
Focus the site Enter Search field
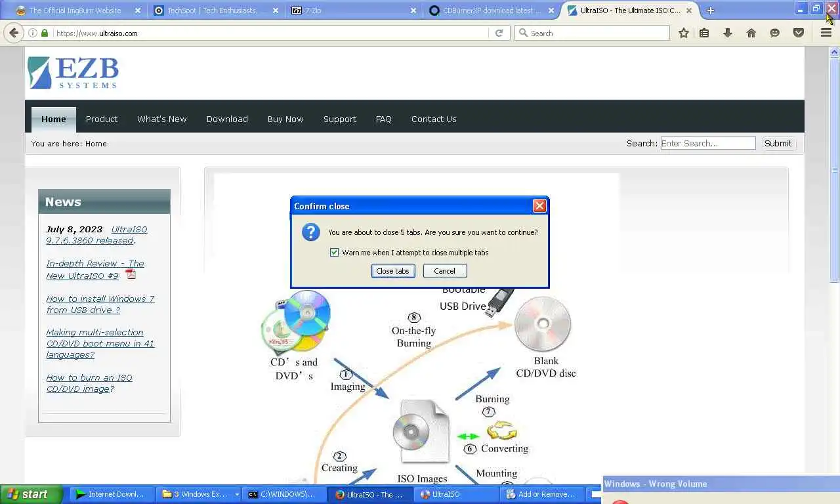click(x=708, y=143)
